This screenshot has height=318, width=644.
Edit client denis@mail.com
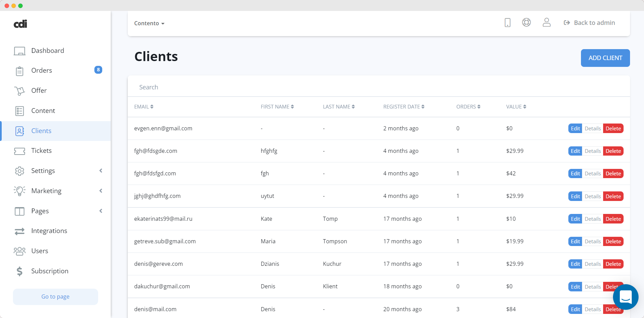[x=575, y=309]
